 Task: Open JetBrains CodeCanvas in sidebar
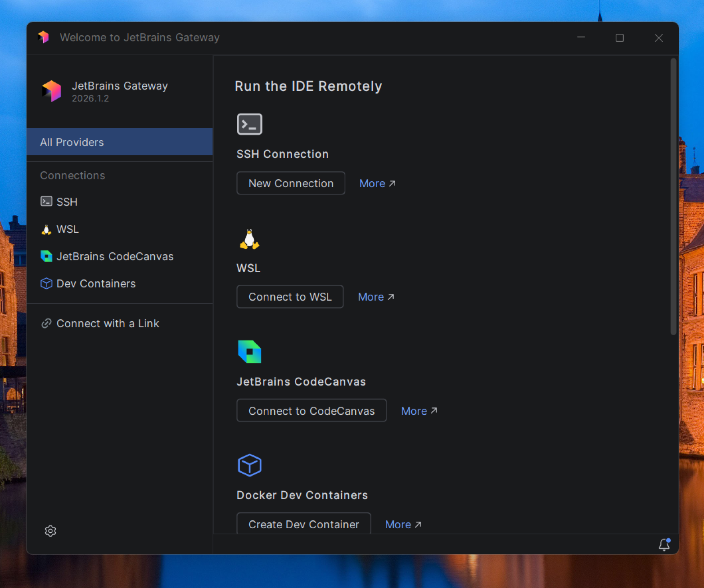120,256
